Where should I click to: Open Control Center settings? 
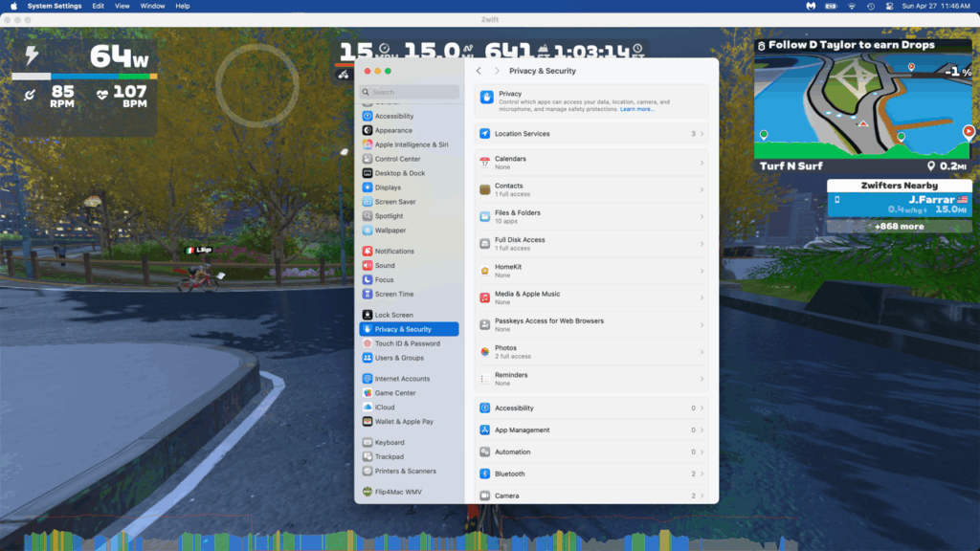coord(410,160)
